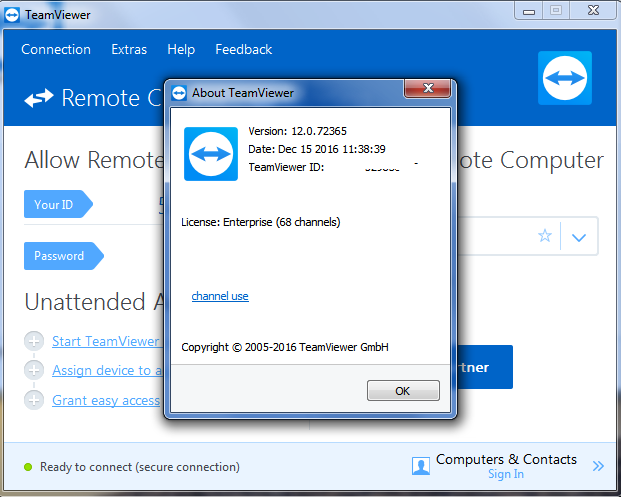This screenshot has height=497, width=621.
Task: Click the About dialog title bar icon
Action: tap(179, 93)
